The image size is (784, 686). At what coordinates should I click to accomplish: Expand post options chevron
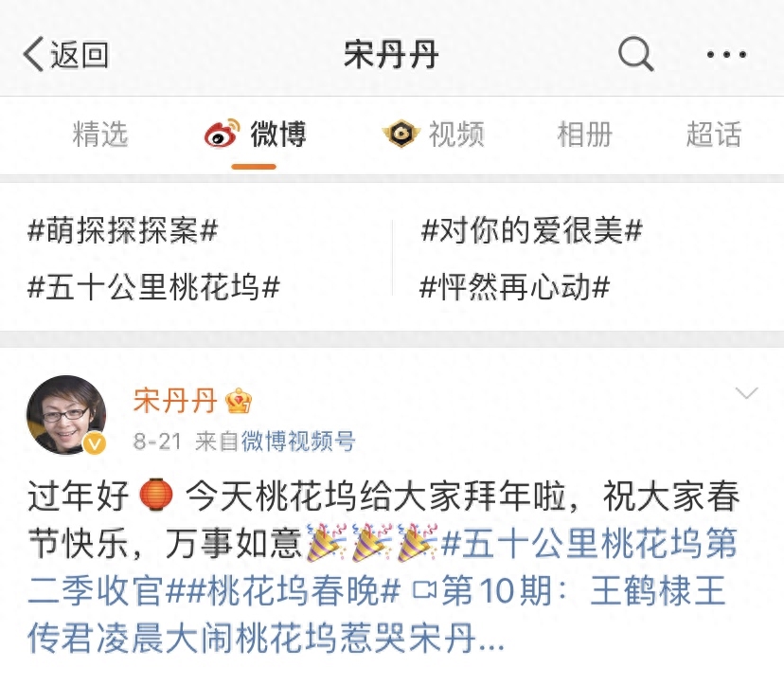pyautogui.click(x=746, y=393)
